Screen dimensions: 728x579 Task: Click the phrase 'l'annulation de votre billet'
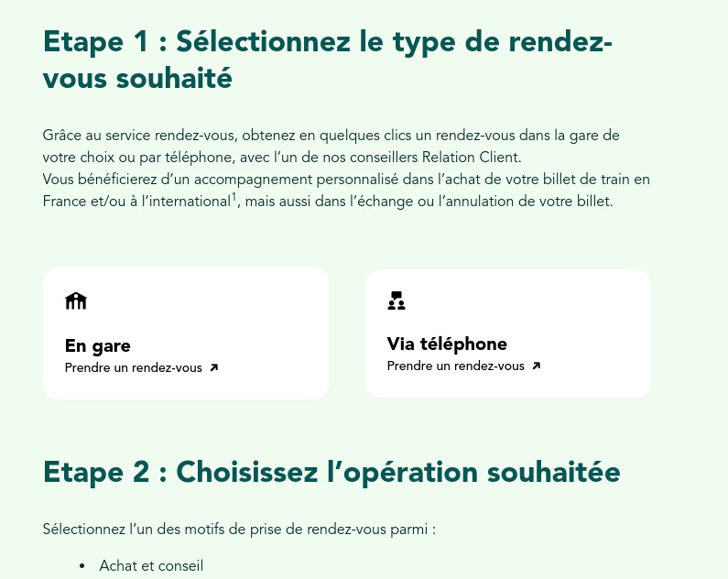coord(526,202)
